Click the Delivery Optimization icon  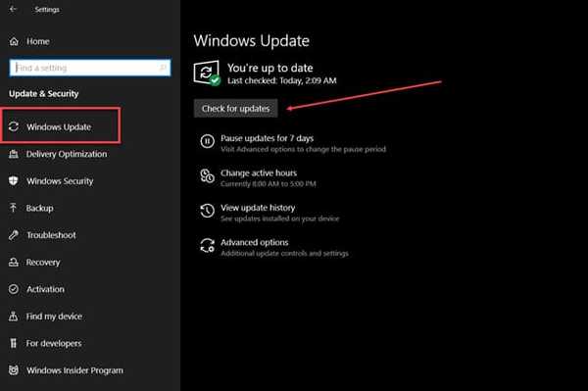pyautogui.click(x=14, y=154)
